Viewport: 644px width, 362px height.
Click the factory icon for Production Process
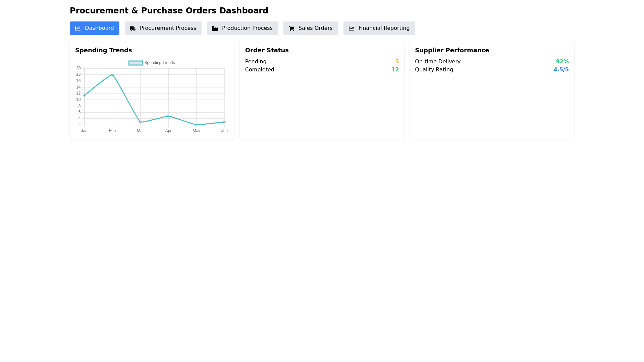(215, 28)
